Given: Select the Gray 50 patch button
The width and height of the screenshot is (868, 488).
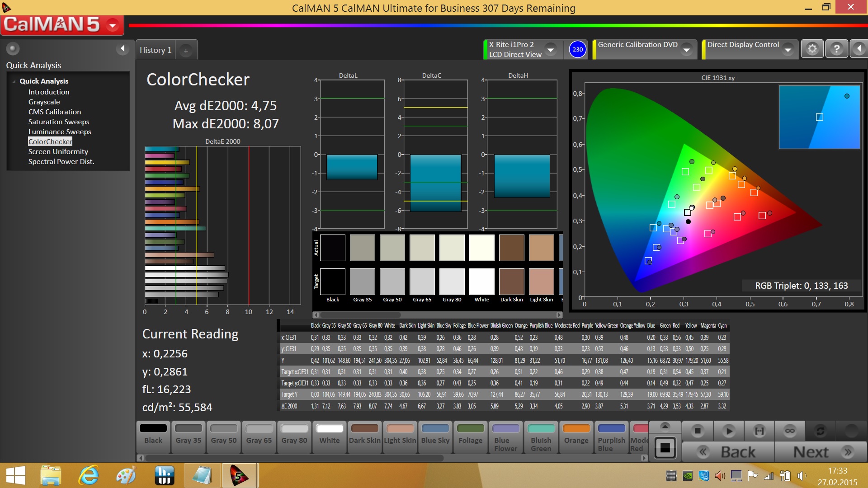Looking at the screenshot, I should coord(224,437).
